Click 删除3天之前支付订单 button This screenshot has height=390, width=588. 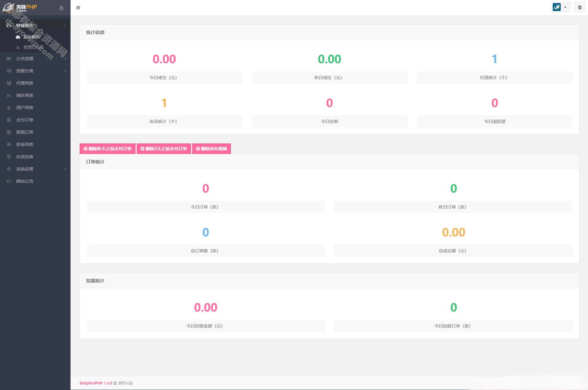pyautogui.click(x=164, y=149)
